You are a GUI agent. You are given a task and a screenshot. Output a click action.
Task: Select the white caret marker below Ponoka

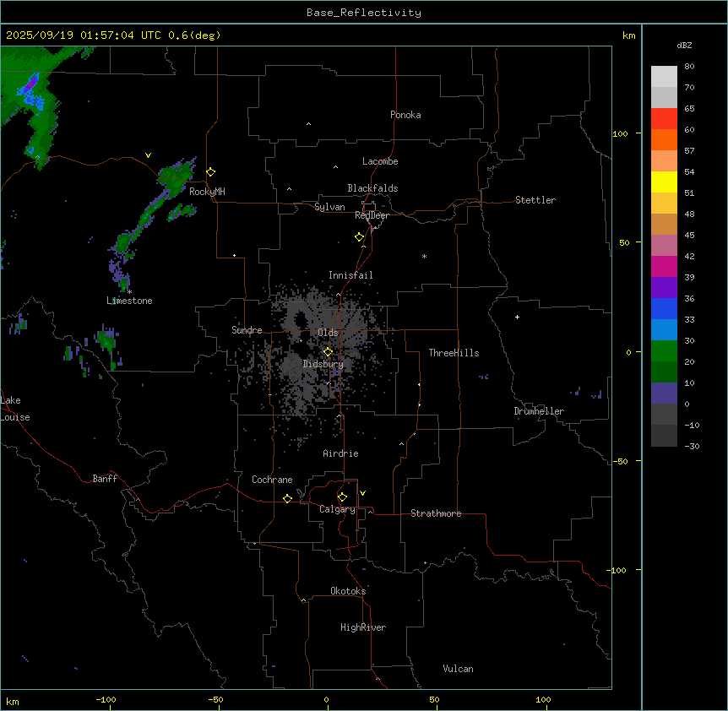click(x=308, y=124)
